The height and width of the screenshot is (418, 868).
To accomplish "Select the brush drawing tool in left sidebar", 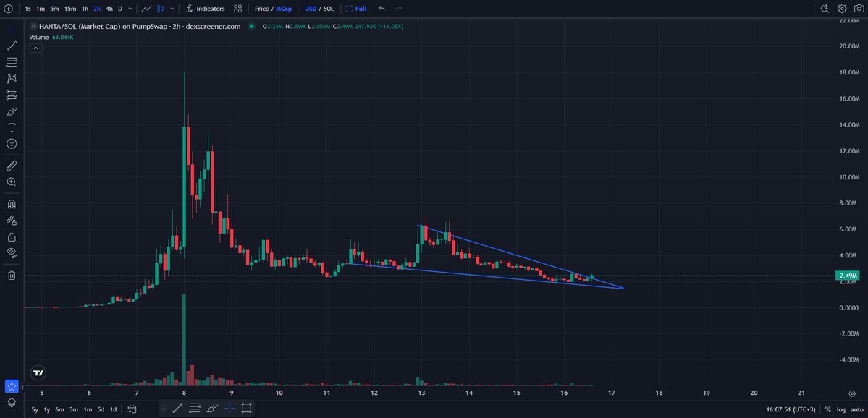I will click(x=12, y=111).
